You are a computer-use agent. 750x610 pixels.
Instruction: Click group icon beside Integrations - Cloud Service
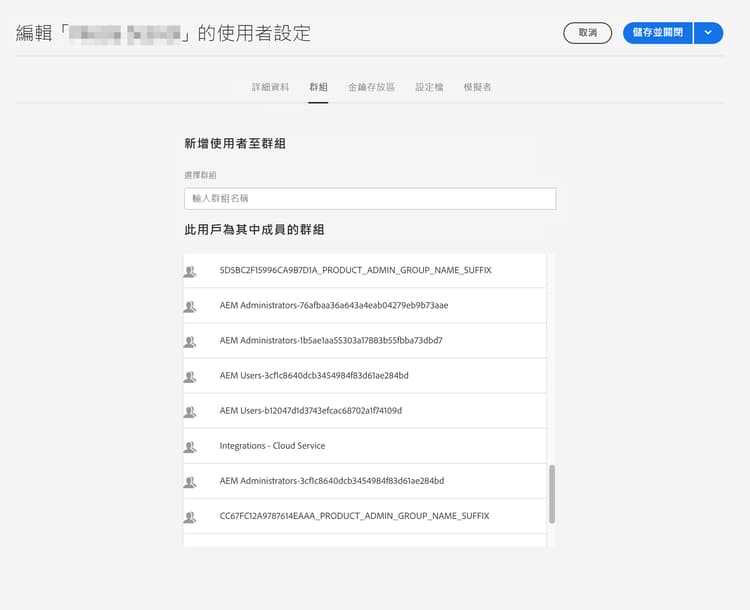point(190,447)
